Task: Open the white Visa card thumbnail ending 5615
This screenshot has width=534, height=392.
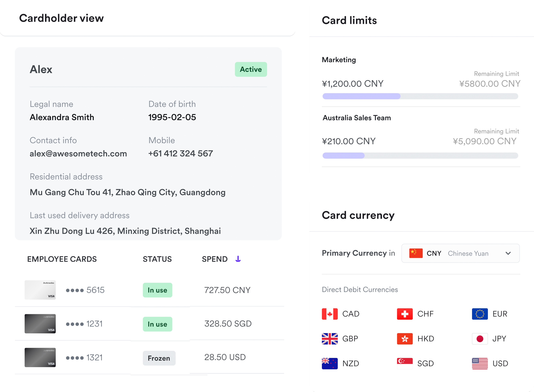Action: 40,290
